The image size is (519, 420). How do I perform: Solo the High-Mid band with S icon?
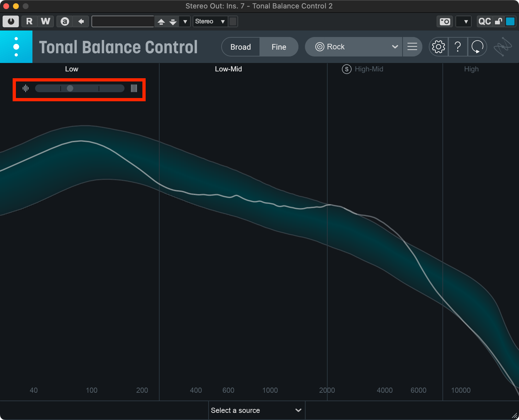pos(346,69)
